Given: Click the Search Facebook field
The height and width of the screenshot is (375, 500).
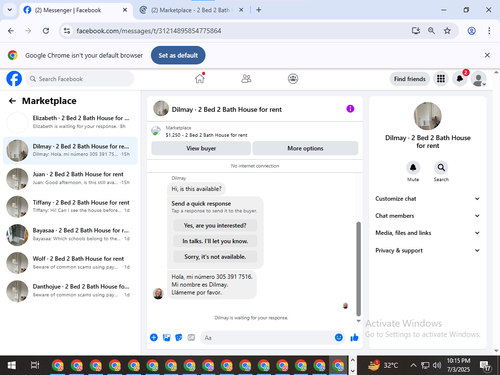Looking at the screenshot, I should [79, 79].
